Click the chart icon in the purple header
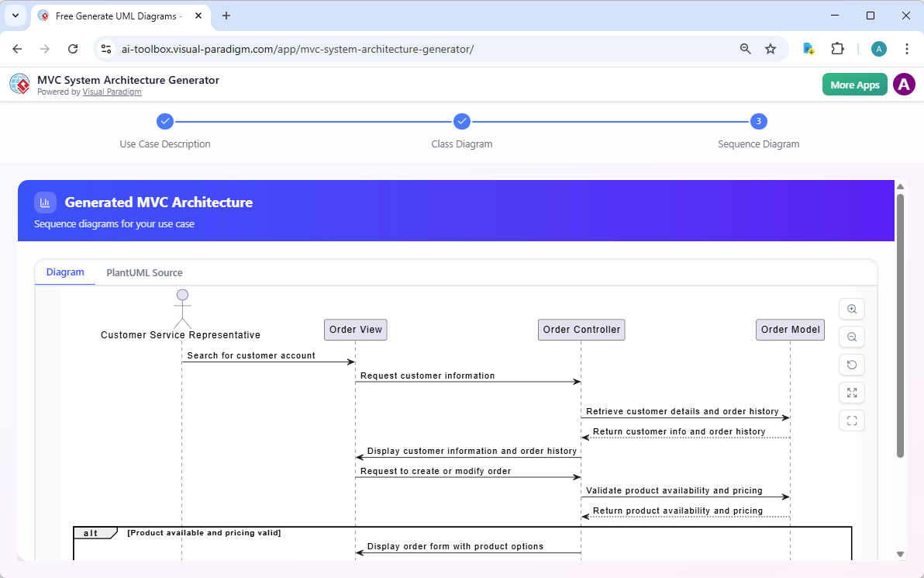Viewport: 924px width, 578px height. [x=45, y=202]
